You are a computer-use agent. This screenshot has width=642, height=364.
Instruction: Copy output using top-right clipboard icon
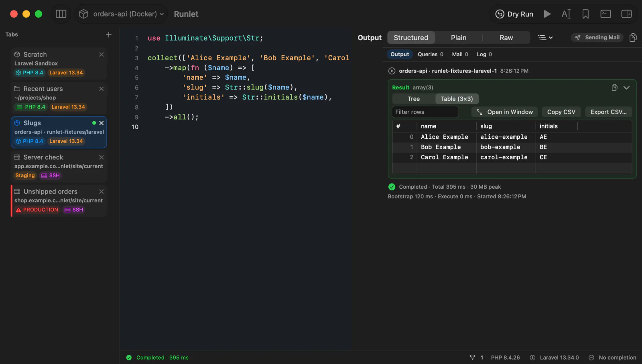(633, 38)
